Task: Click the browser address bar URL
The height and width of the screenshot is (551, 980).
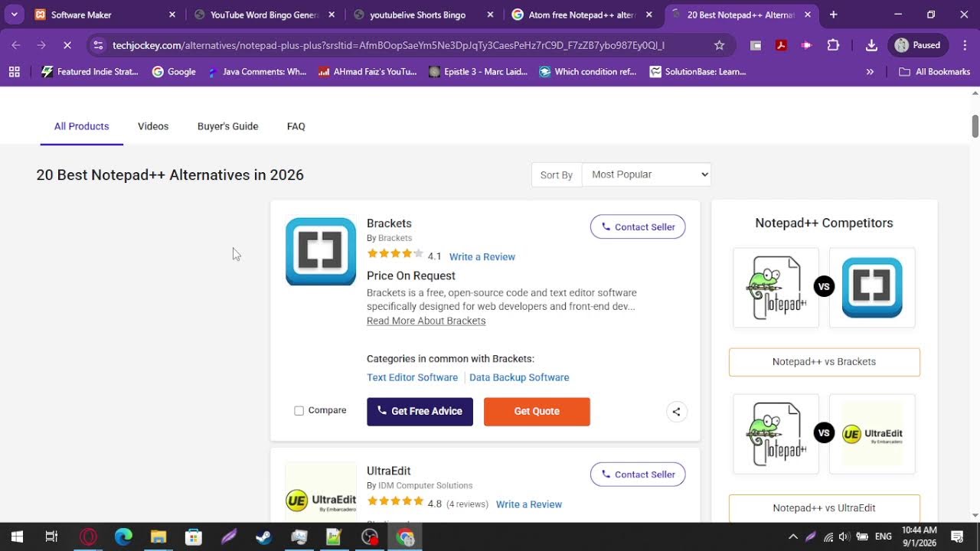Action: (x=388, y=45)
